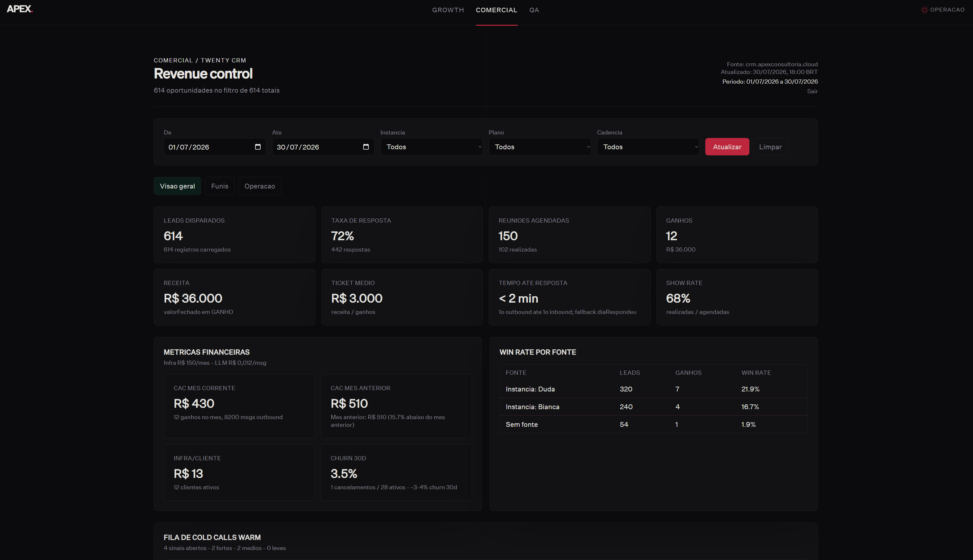
Task: Click the WIN RATE column header
Action: 756,373
